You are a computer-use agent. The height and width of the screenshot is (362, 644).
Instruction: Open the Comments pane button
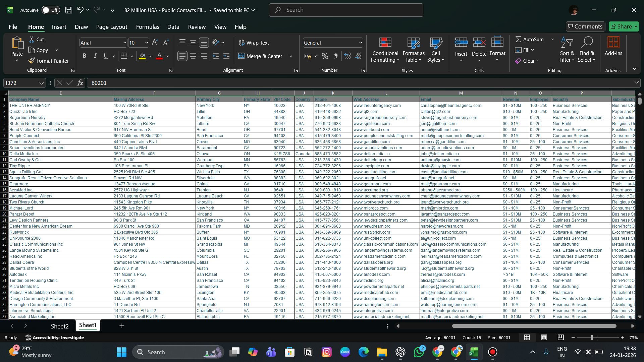click(x=585, y=26)
